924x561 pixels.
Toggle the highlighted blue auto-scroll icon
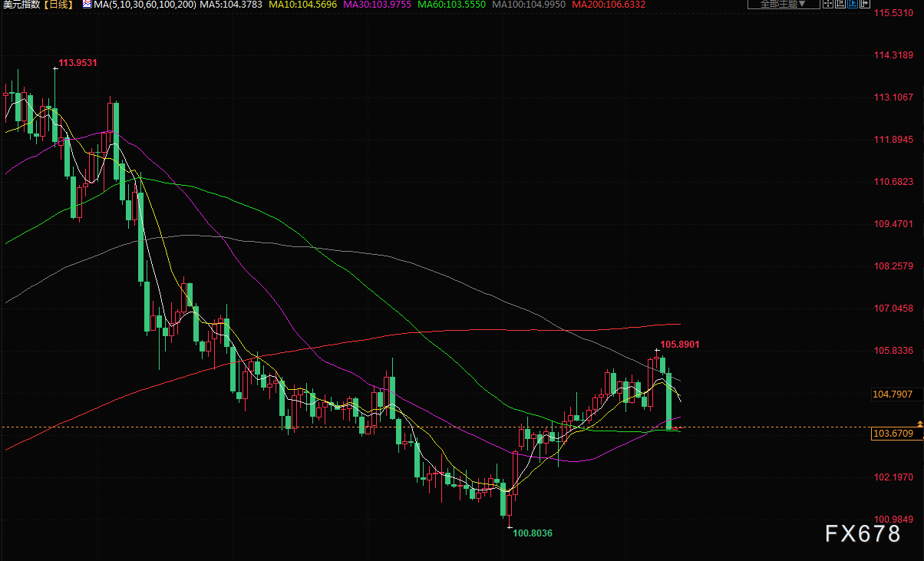point(853,4)
